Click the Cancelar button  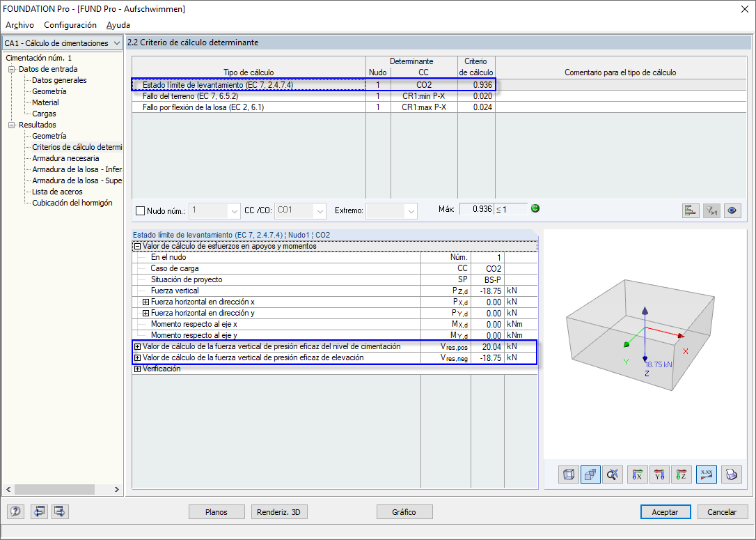pos(722,511)
